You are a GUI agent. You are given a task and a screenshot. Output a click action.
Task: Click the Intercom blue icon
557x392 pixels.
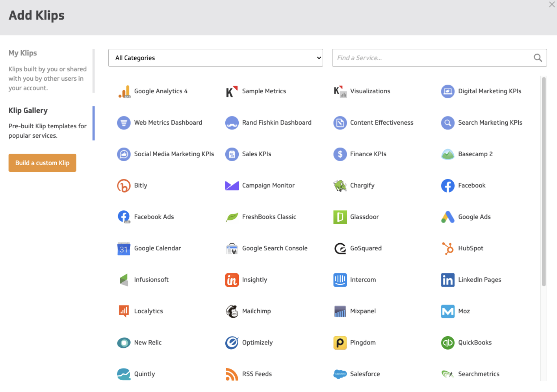pyautogui.click(x=340, y=280)
